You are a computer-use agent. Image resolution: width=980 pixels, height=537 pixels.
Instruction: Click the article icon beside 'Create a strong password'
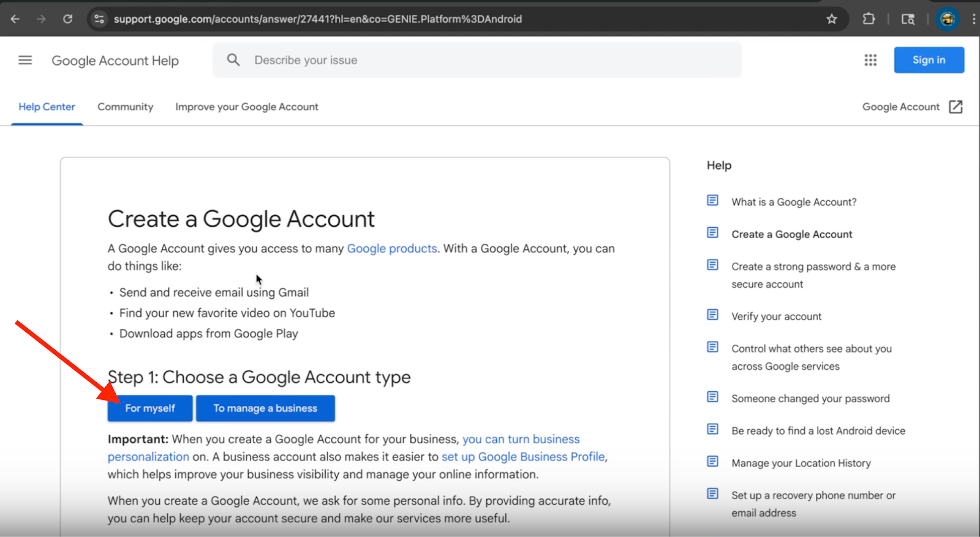pyautogui.click(x=712, y=265)
